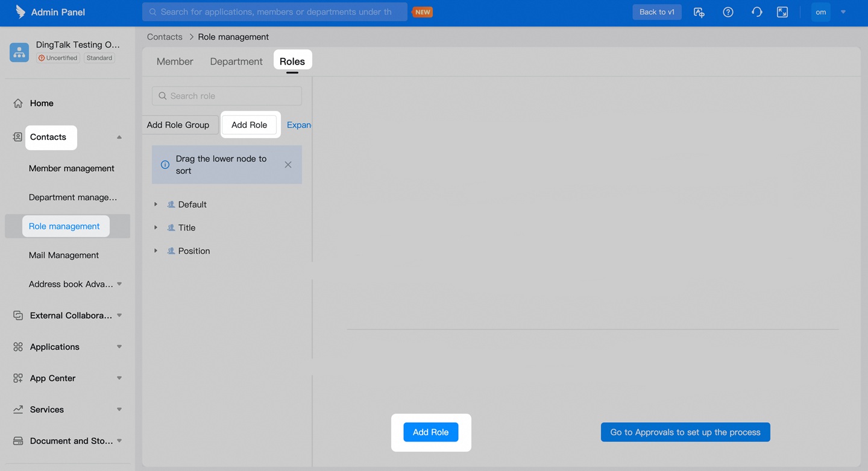Collapse the Contacts sidebar section
This screenshot has width=868, height=471.
tap(119, 137)
